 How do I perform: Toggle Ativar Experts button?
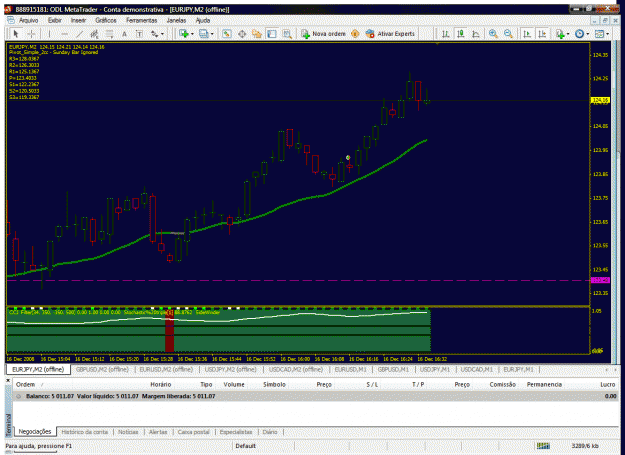tap(391, 34)
